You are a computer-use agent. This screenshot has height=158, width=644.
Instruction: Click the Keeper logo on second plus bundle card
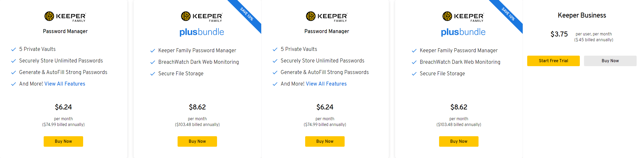pos(202,17)
